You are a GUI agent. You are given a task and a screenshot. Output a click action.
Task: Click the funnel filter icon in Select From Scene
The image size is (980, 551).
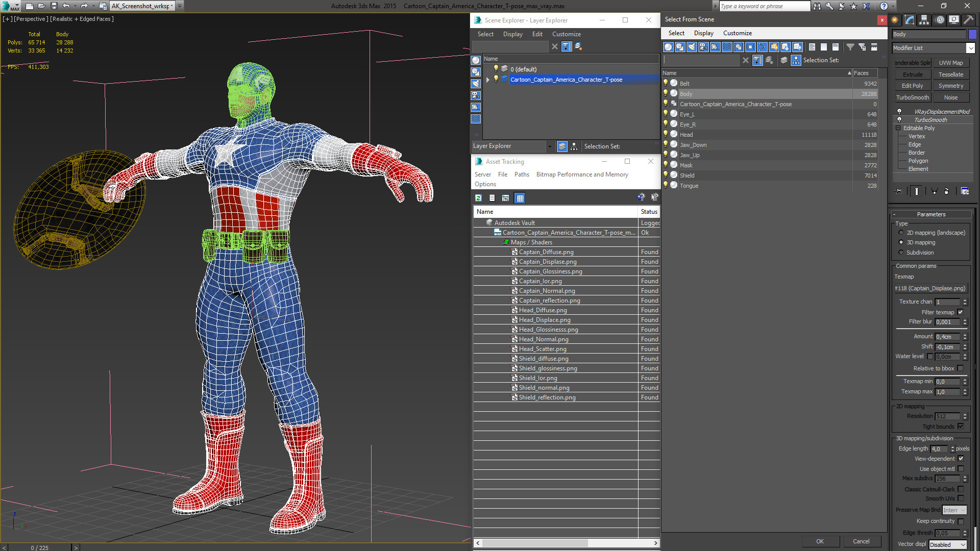point(850,47)
